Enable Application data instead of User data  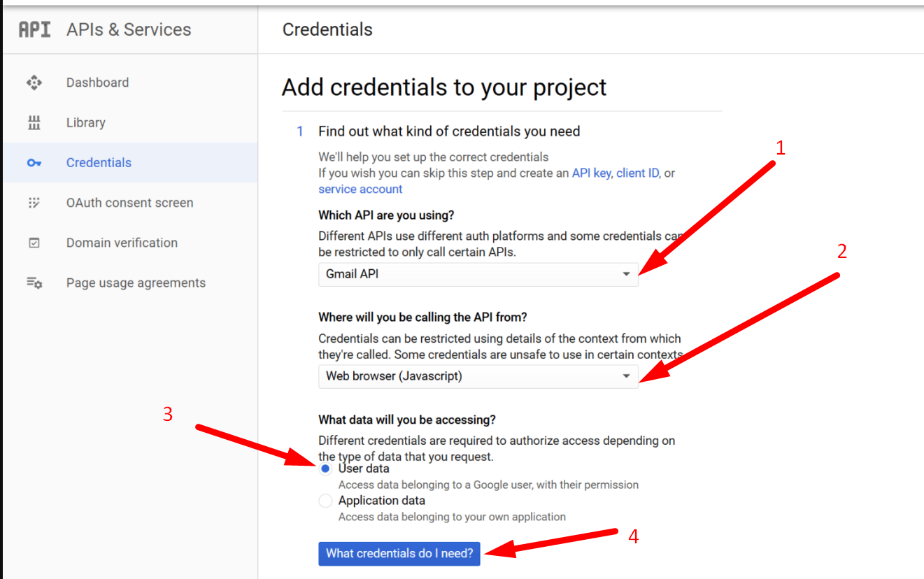pyautogui.click(x=325, y=500)
